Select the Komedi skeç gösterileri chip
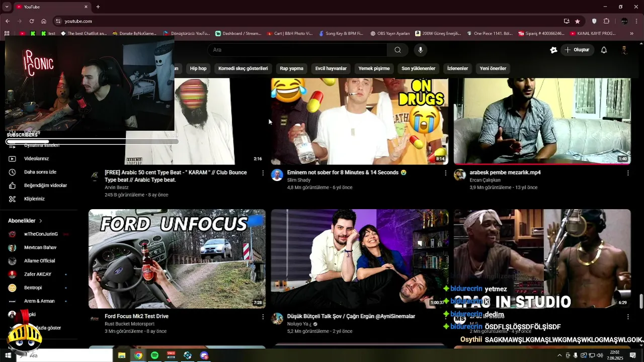 point(243,68)
